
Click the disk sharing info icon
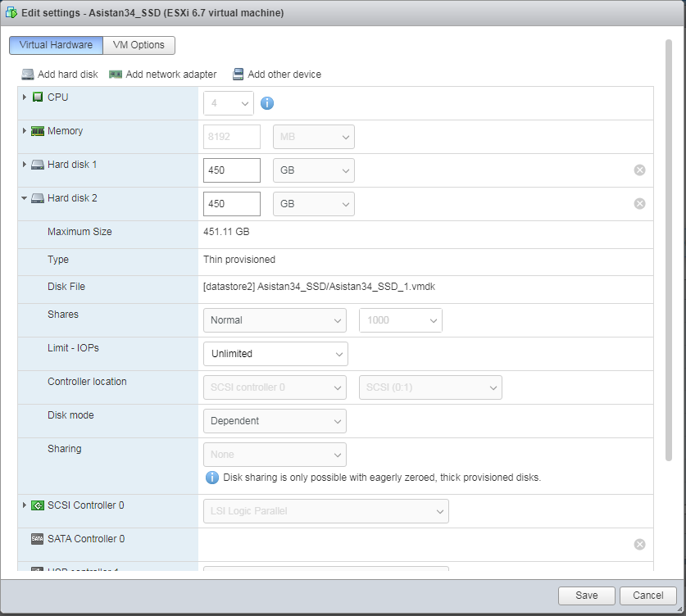coord(211,477)
